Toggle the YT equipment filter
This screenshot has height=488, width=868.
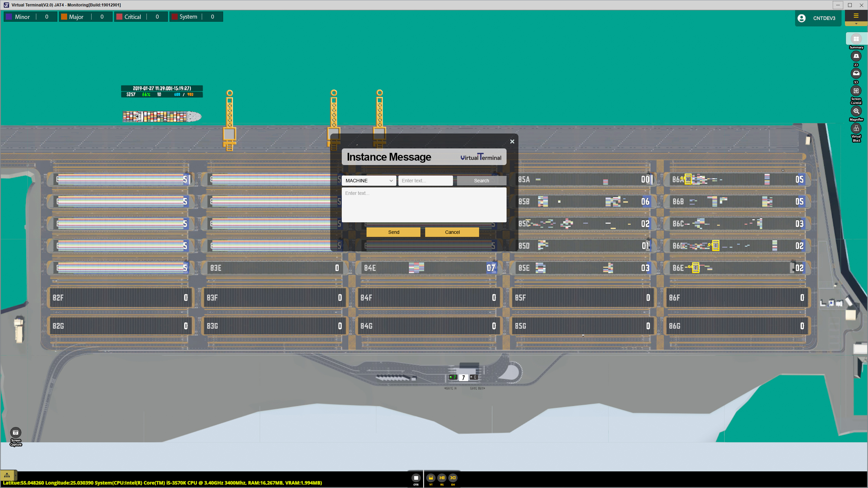tap(431, 478)
